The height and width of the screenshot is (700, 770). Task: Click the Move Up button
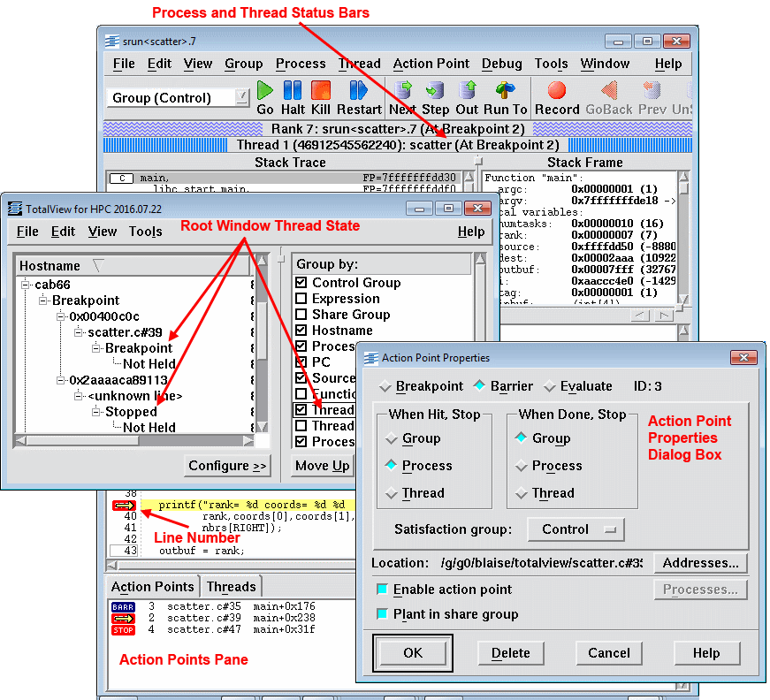point(323,466)
